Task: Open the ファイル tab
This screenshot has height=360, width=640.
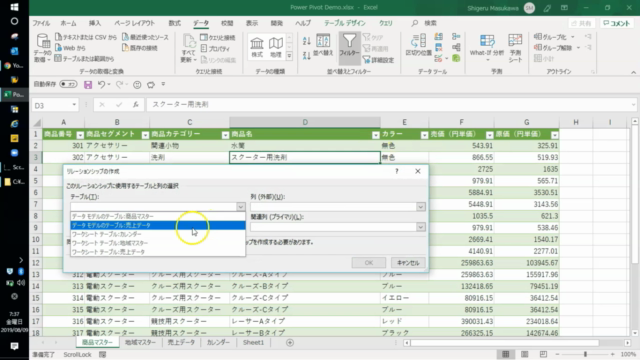Action: click(x=41, y=23)
